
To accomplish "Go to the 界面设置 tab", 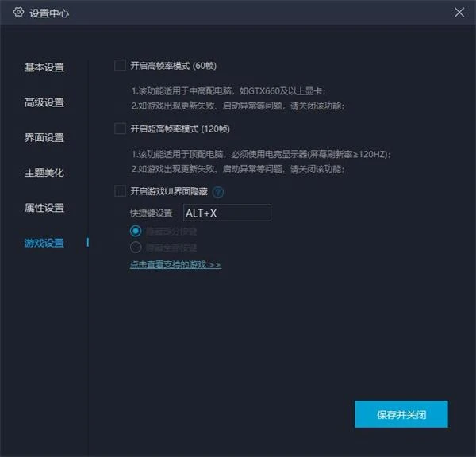I will click(44, 137).
